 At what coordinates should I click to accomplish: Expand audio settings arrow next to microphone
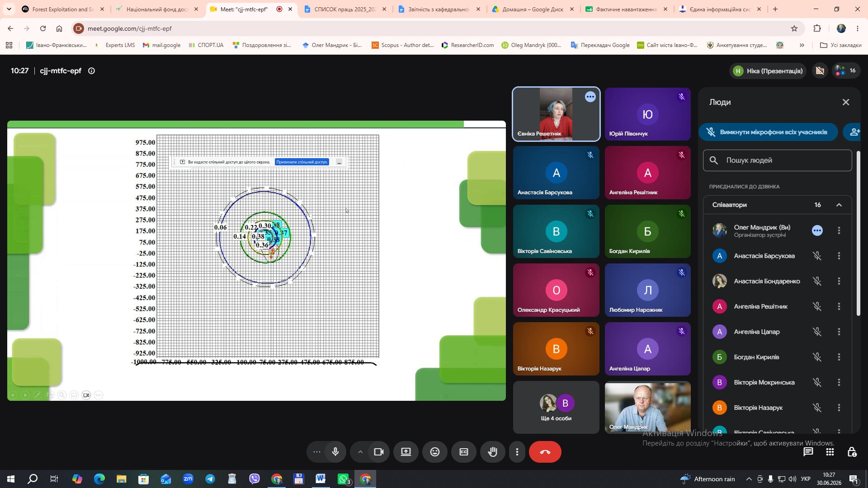pyautogui.click(x=360, y=452)
